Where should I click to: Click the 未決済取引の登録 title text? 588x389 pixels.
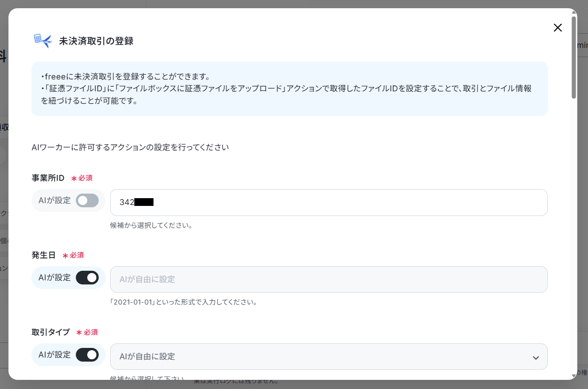pyautogui.click(x=96, y=41)
